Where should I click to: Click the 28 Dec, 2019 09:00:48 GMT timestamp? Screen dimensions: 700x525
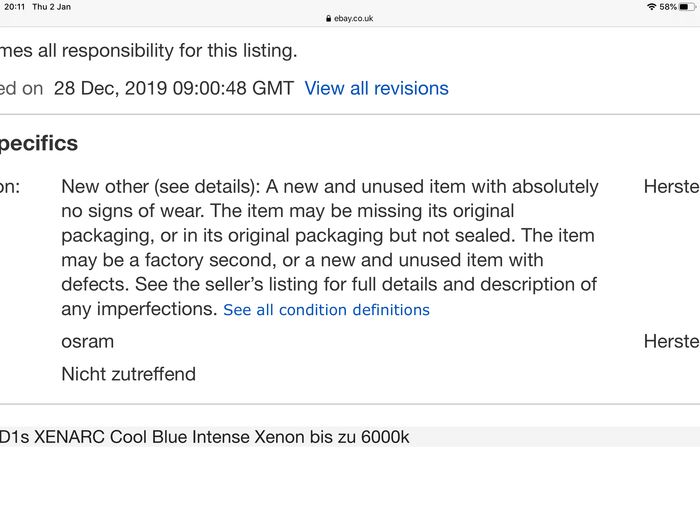tap(174, 88)
